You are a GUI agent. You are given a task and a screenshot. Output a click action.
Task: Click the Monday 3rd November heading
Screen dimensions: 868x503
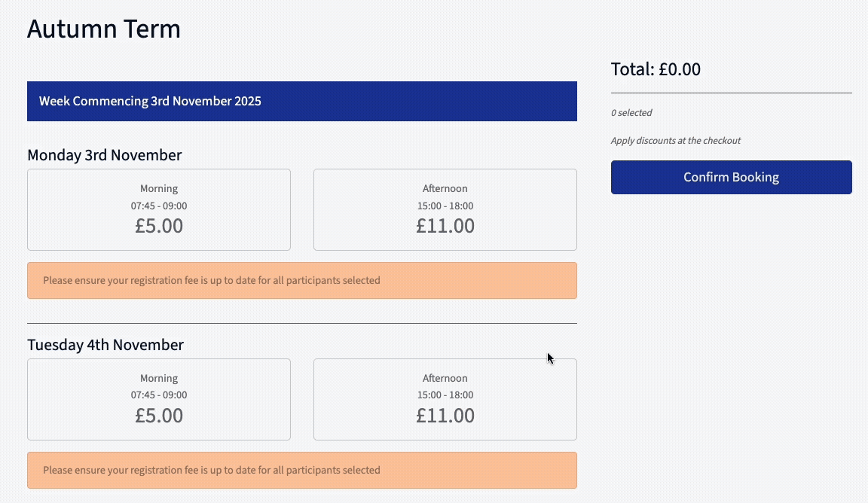[x=104, y=155]
